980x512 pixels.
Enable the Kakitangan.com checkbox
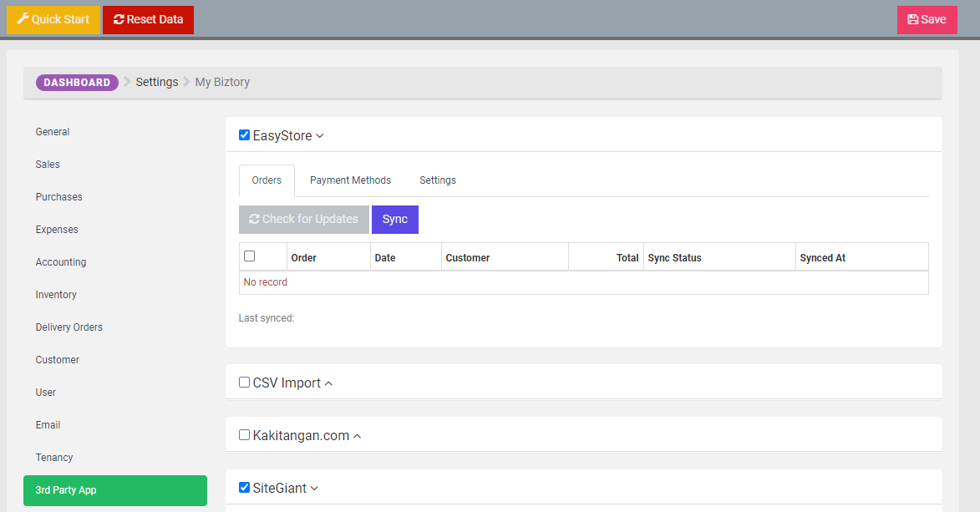(x=245, y=435)
